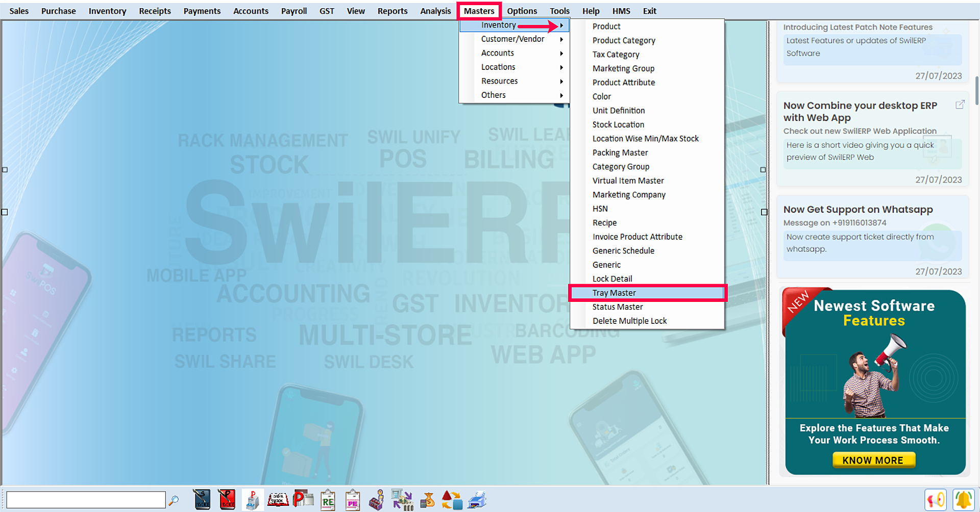Choose Virtual Item Master entry

[x=647, y=181]
